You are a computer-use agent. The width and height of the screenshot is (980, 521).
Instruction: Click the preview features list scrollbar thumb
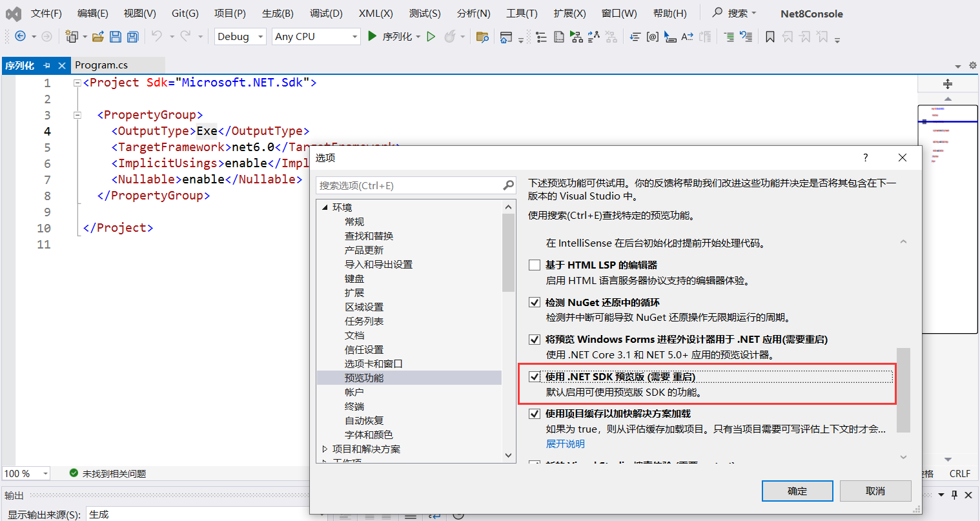click(903, 390)
